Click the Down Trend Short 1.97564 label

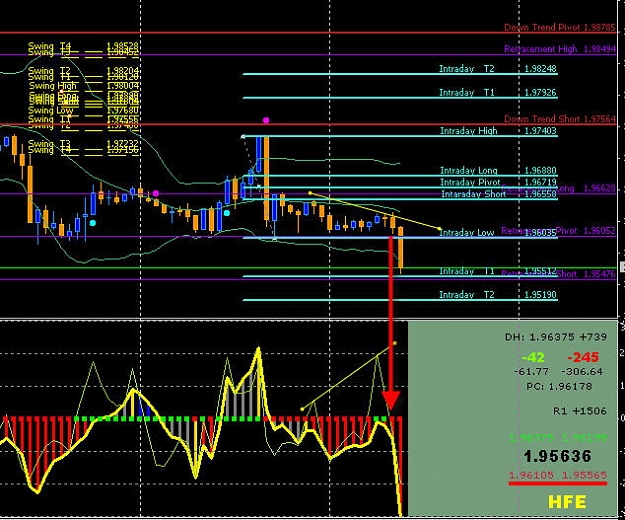tap(560, 119)
